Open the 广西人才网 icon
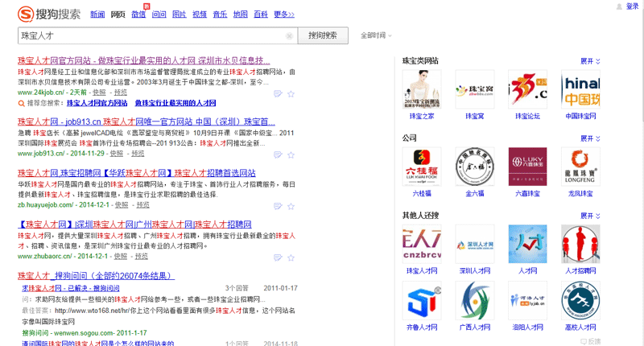644x346 pixels. pos(475,300)
